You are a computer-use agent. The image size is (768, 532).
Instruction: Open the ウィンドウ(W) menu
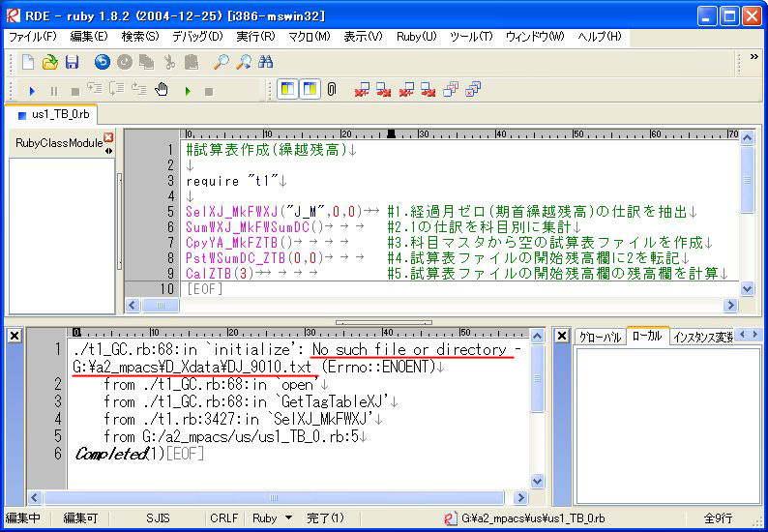coord(535,37)
